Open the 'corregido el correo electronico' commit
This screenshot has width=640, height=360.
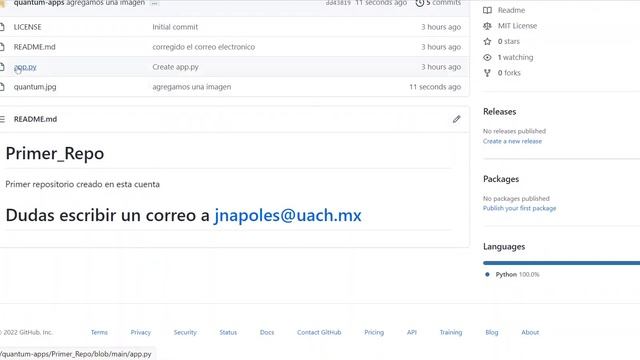203,47
